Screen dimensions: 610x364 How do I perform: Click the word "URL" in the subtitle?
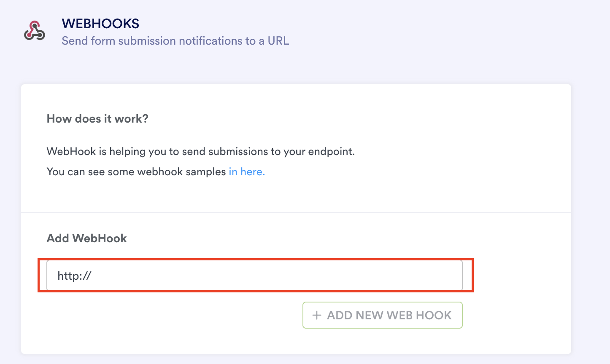278,41
